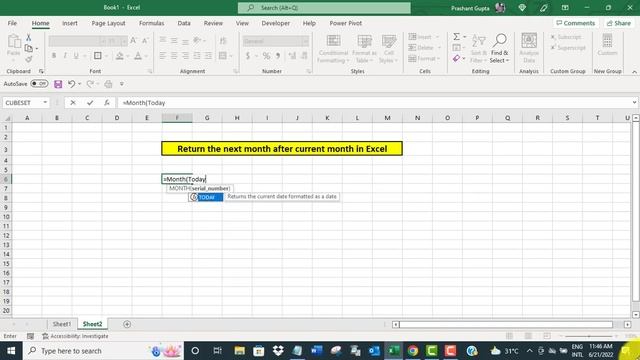Image resolution: width=640 pixels, height=360 pixels.
Task: Switch to the Sheet1 tab
Action: (x=62, y=324)
